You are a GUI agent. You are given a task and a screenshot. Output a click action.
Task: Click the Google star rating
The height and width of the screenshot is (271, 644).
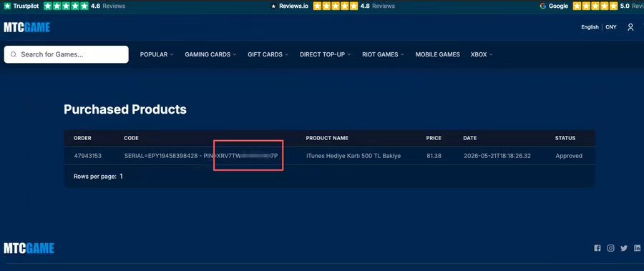(x=595, y=6)
